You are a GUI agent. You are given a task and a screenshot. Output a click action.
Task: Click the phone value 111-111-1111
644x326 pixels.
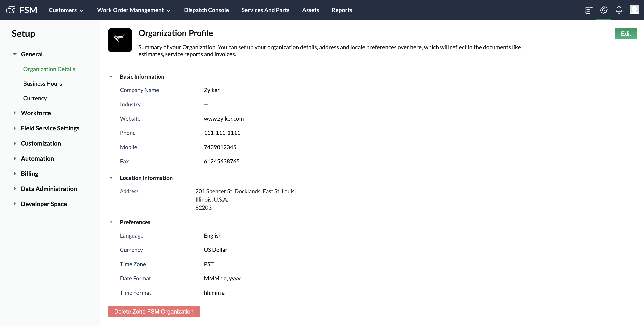(x=222, y=133)
